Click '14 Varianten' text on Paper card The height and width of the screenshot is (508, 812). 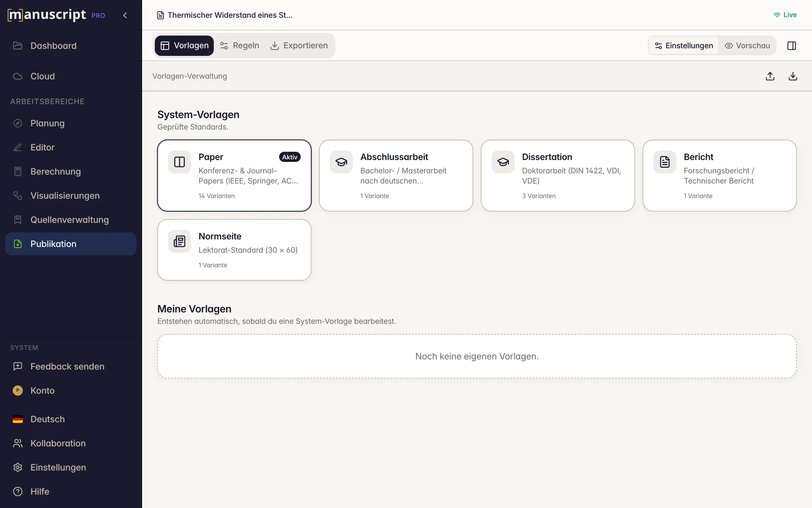[216, 196]
